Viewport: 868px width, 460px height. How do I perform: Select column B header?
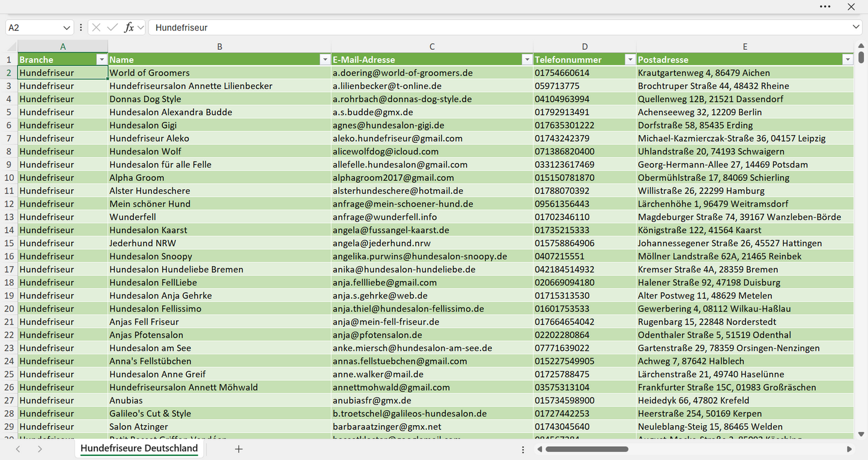coord(220,46)
